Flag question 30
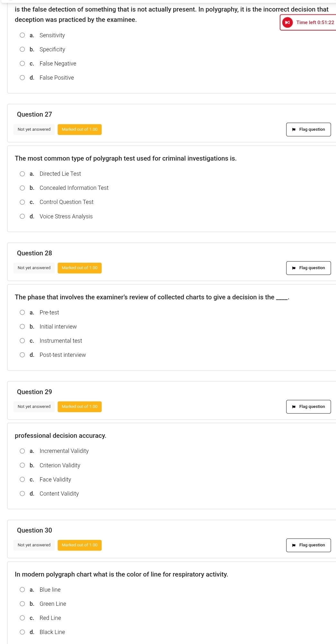336x644 pixels. tap(308, 545)
